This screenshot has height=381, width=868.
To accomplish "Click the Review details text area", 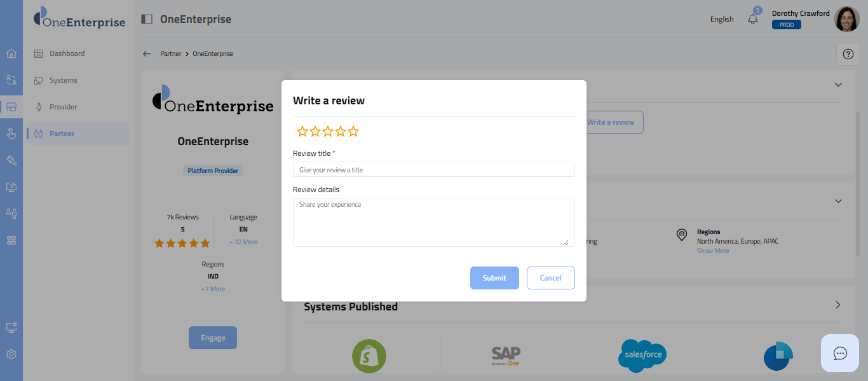I will [x=433, y=222].
